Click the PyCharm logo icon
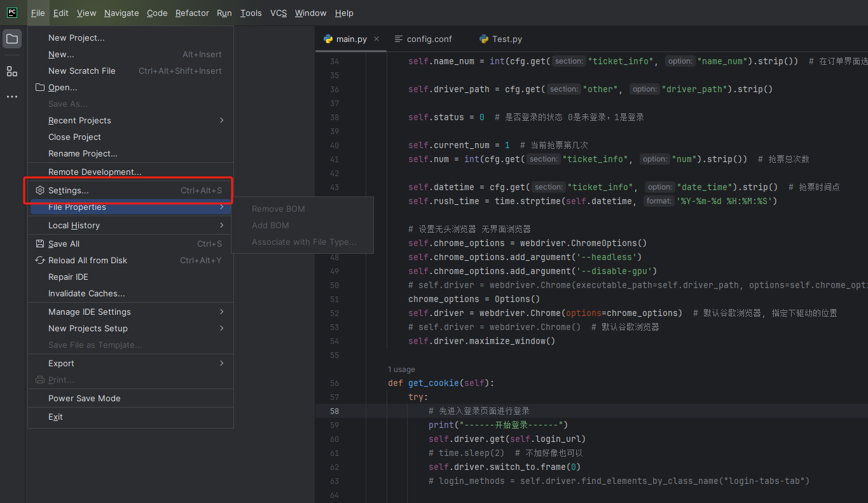Viewport: 868px width, 503px height. (12, 13)
